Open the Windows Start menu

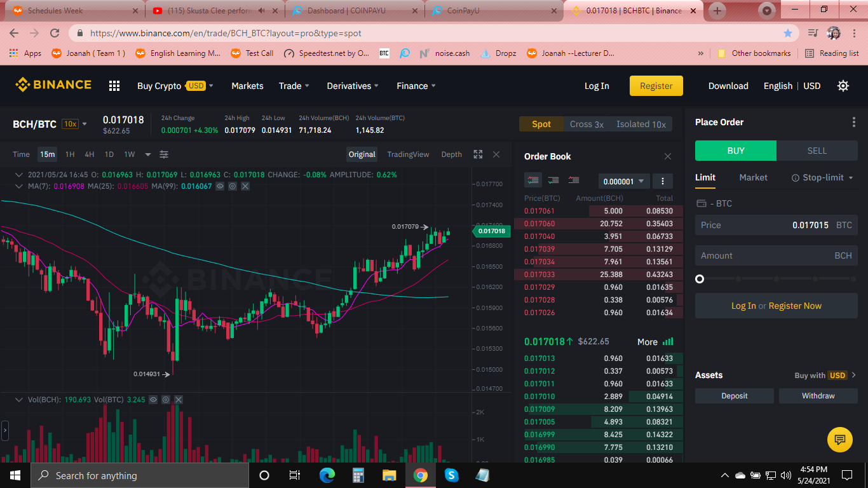coord(15,475)
